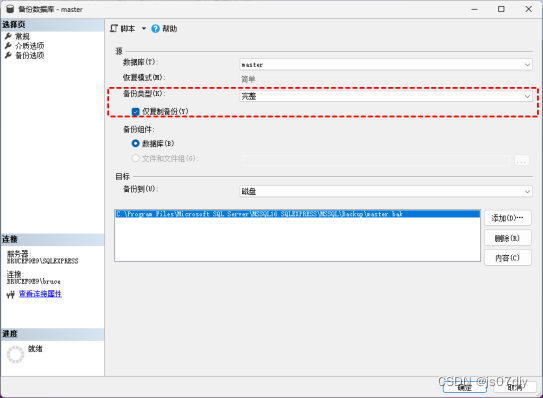Open the 帮助 help text button

coord(170,29)
